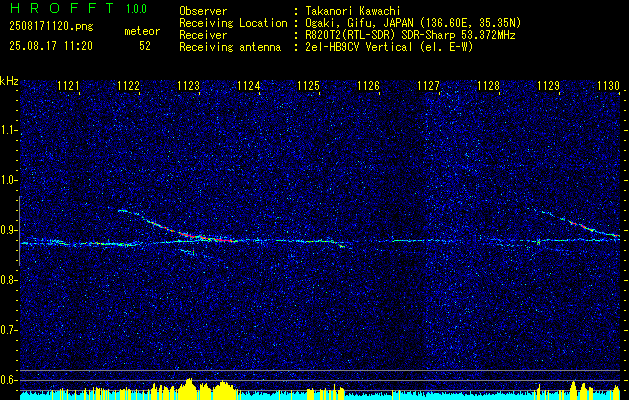Click the red echo streak near 1129
Image resolution: width=629 pixels, height=400 pixels.
581,225
